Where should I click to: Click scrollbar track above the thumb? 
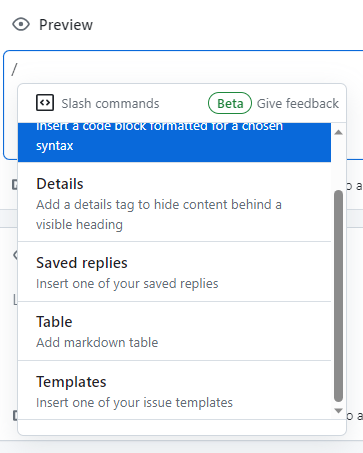[339, 163]
